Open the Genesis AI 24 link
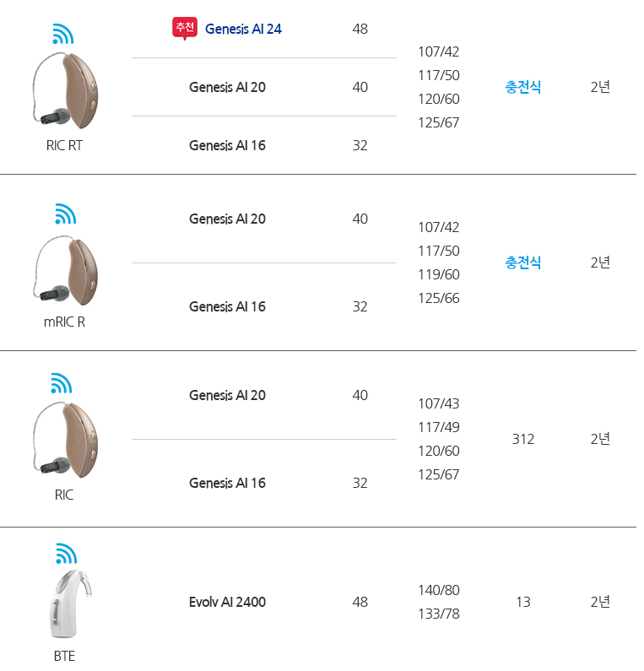644x671 pixels. [x=243, y=29]
